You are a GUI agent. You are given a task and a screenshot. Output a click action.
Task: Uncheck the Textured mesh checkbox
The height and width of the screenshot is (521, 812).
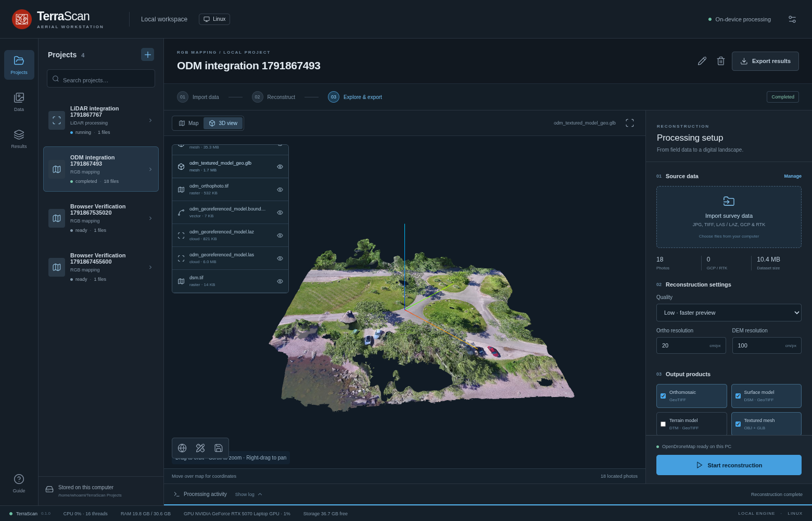(738, 424)
